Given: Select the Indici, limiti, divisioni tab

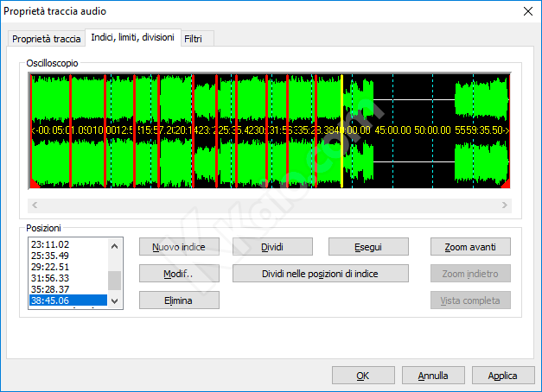Looking at the screenshot, I should pyautogui.click(x=133, y=37).
